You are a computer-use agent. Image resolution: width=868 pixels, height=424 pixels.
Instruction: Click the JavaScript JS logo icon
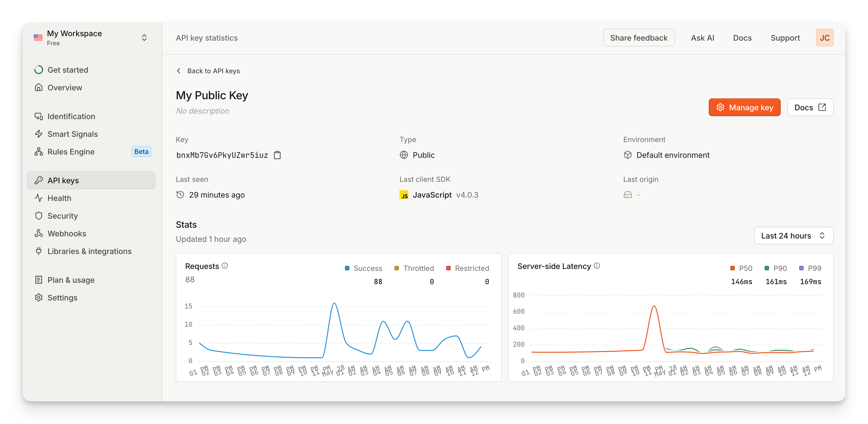coord(404,195)
